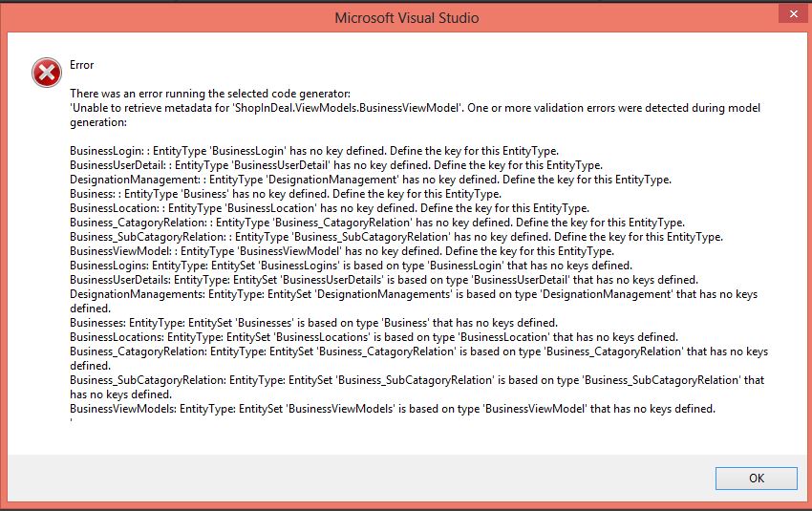812x511 pixels.
Task: Click line starting 'DesignationManagement: : EntityType'
Action: coord(371,181)
